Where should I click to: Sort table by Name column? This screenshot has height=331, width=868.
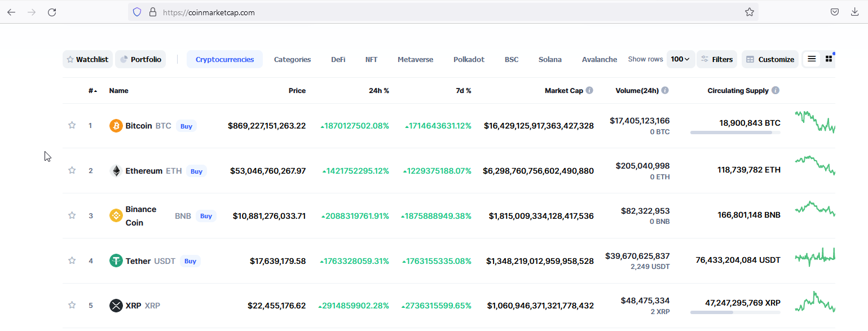pyautogui.click(x=118, y=91)
